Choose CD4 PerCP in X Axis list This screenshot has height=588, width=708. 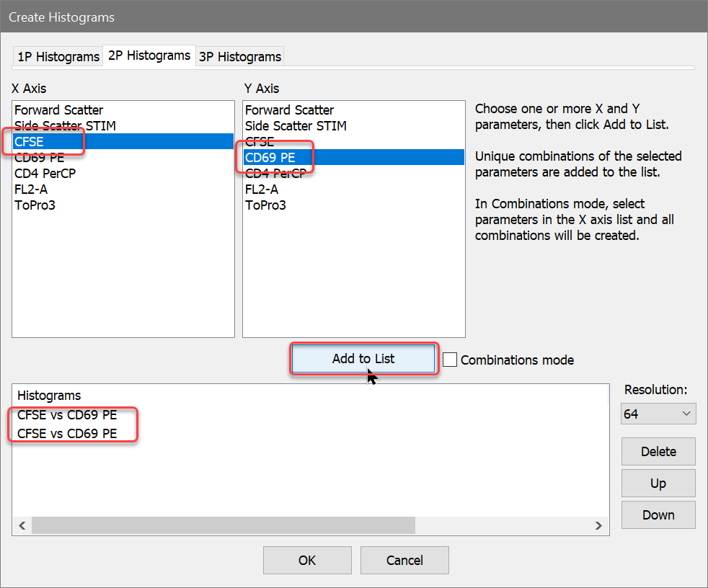point(45,174)
